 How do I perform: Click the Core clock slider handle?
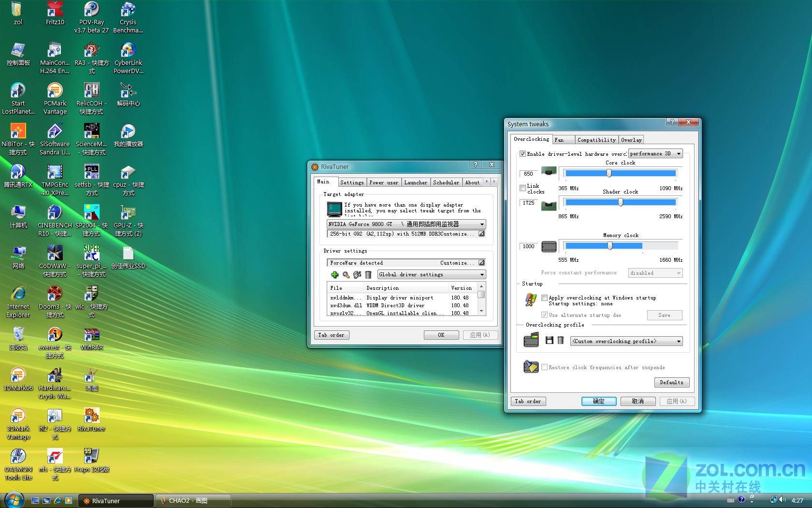point(609,173)
